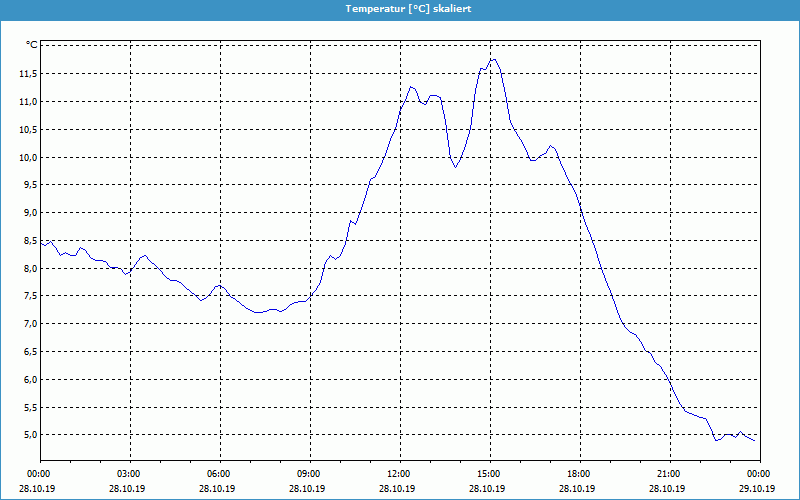Click the highest temperature peak near 15:00
The width and height of the screenshot is (800, 500).
tap(493, 60)
